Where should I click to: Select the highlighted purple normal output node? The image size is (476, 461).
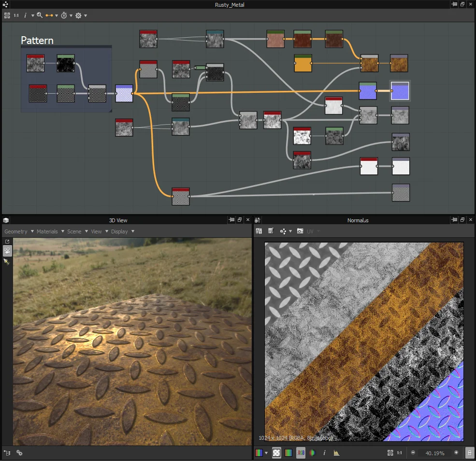(x=400, y=90)
